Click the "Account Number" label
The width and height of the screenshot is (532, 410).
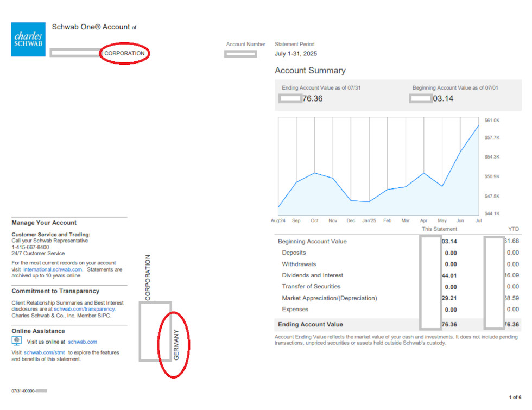tap(245, 44)
